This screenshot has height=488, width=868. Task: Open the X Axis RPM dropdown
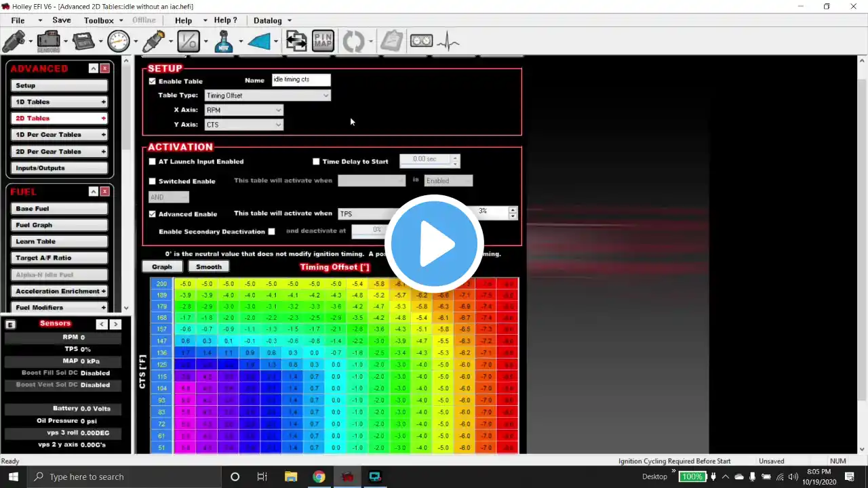pyautogui.click(x=244, y=110)
